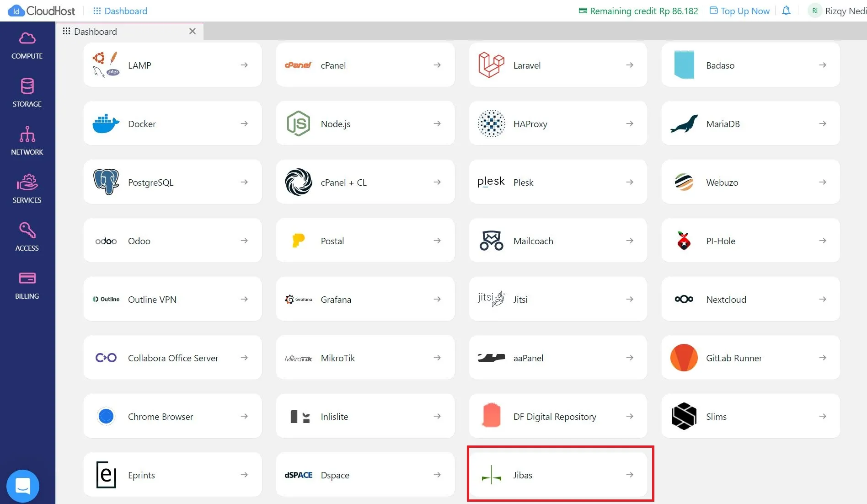Click the PostgreSQL elephant logo
This screenshot has height=504, width=867.
106,182
